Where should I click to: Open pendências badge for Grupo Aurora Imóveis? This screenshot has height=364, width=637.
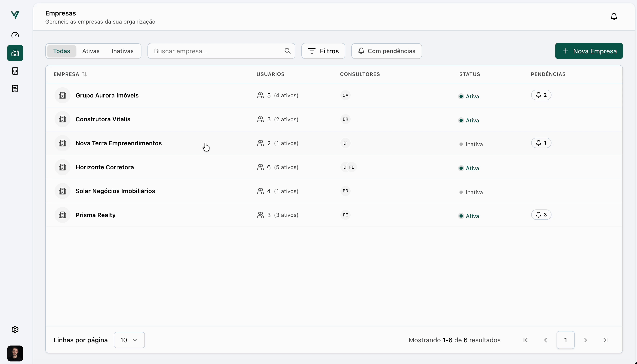point(541,95)
